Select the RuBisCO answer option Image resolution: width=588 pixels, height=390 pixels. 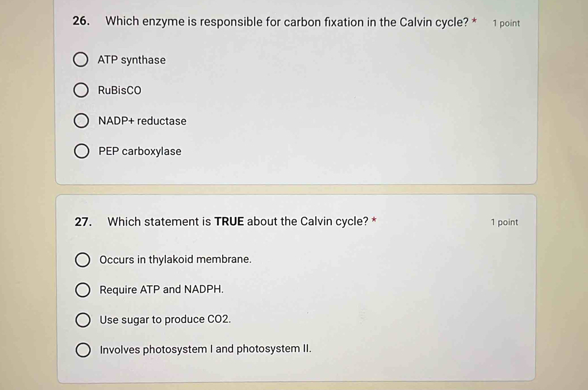pyautogui.click(x=82, y=90)
